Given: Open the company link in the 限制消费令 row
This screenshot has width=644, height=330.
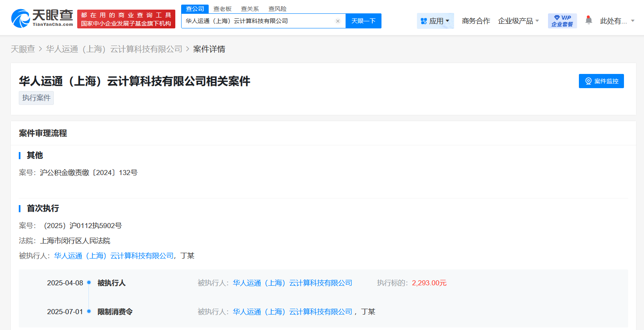Looking at the screenshot, I should pyautogui.click(x=293, y=312).
